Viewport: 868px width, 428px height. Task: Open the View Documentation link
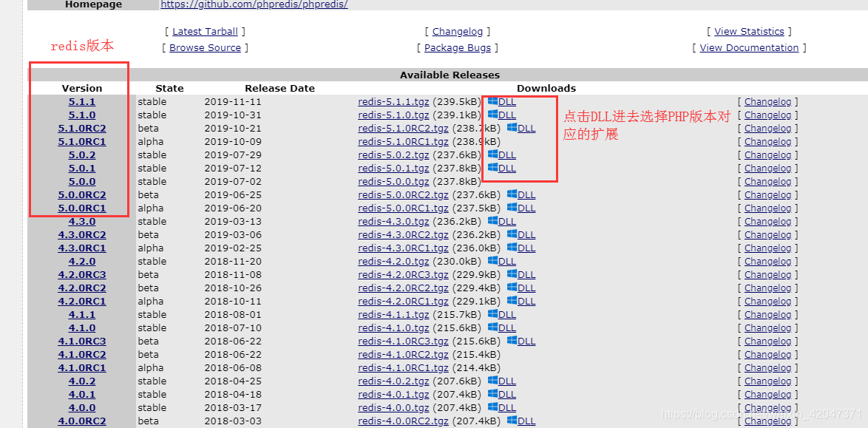(x=749, y=47)
